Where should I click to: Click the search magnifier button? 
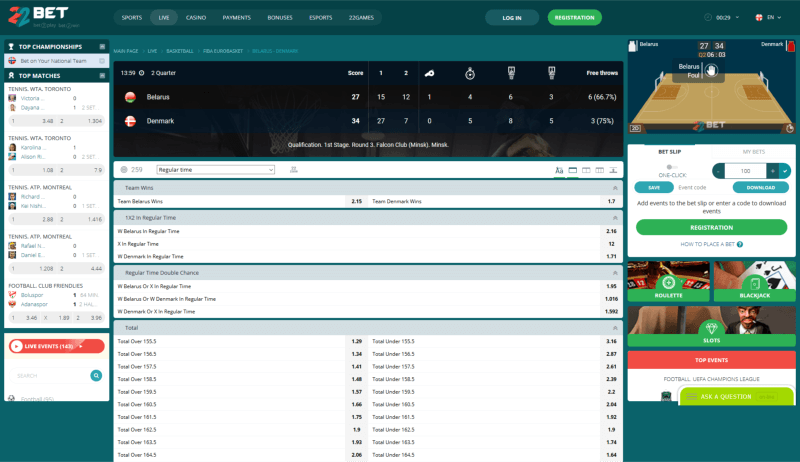point(96,375)
